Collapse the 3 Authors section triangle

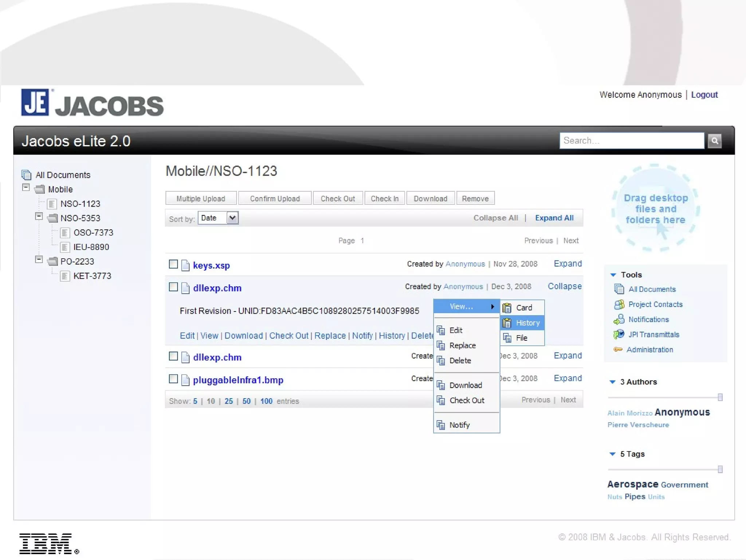(x=612, y=382)
